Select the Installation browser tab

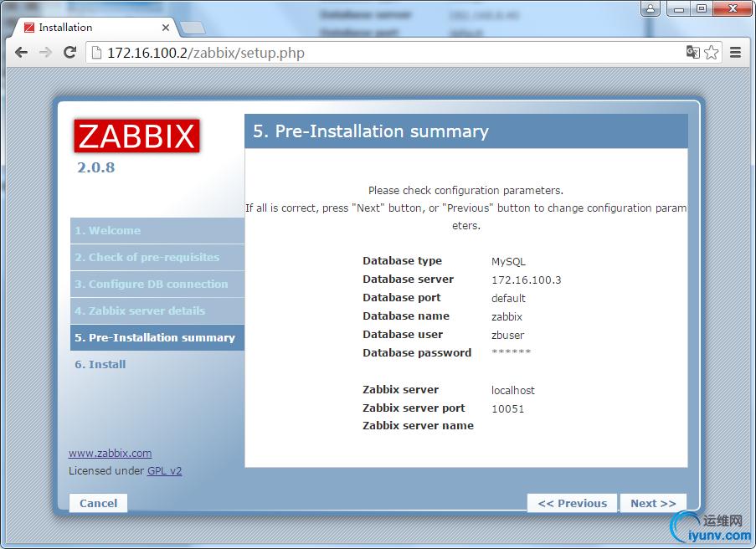coord(95,28)
